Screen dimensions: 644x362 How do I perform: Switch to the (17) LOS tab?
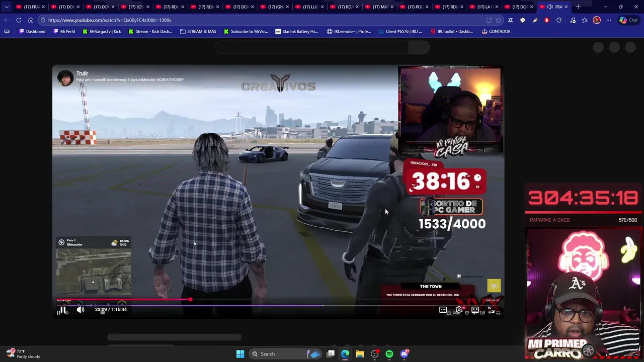coord(135,7)
